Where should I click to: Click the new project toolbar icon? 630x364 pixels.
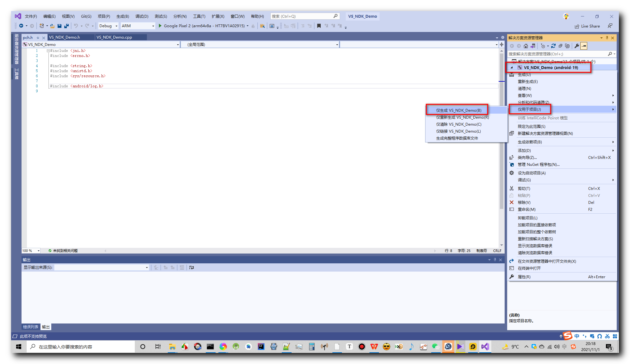tap(41, 26)
